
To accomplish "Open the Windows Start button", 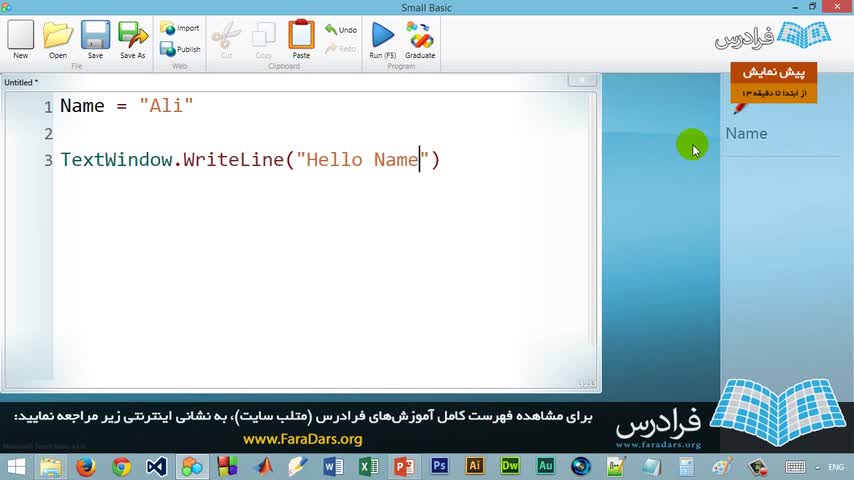I will [x=16, y=467].
